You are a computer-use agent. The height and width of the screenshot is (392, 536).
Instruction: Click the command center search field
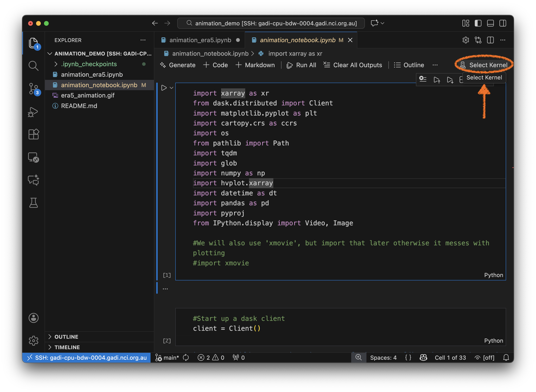click(x=271, y=23)
